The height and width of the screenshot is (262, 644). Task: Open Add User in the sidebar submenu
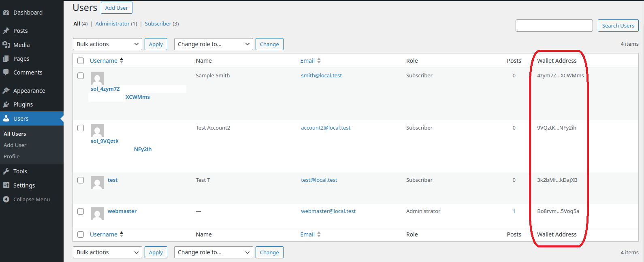(x=15, y=145)
